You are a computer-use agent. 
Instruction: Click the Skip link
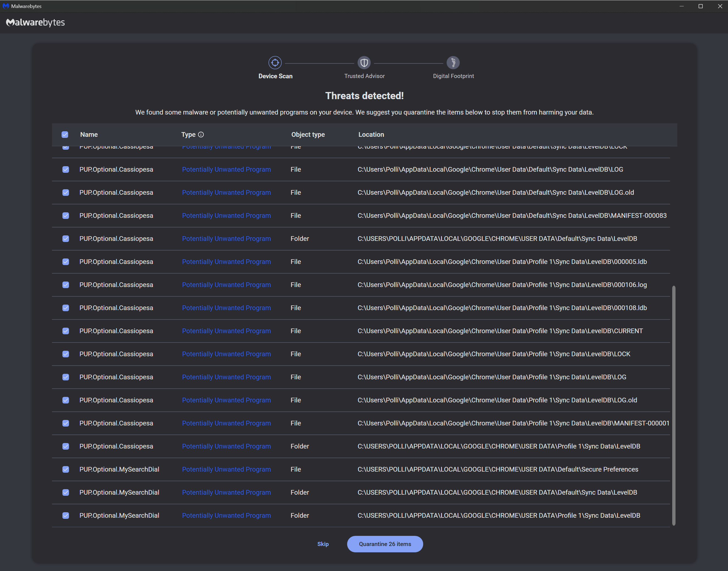323,544
